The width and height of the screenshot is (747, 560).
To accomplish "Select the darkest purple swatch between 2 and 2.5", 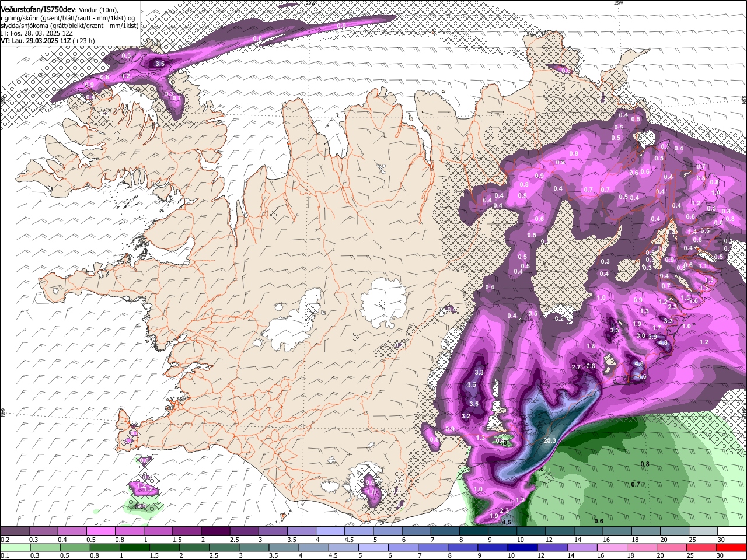I will pos(215,531).
